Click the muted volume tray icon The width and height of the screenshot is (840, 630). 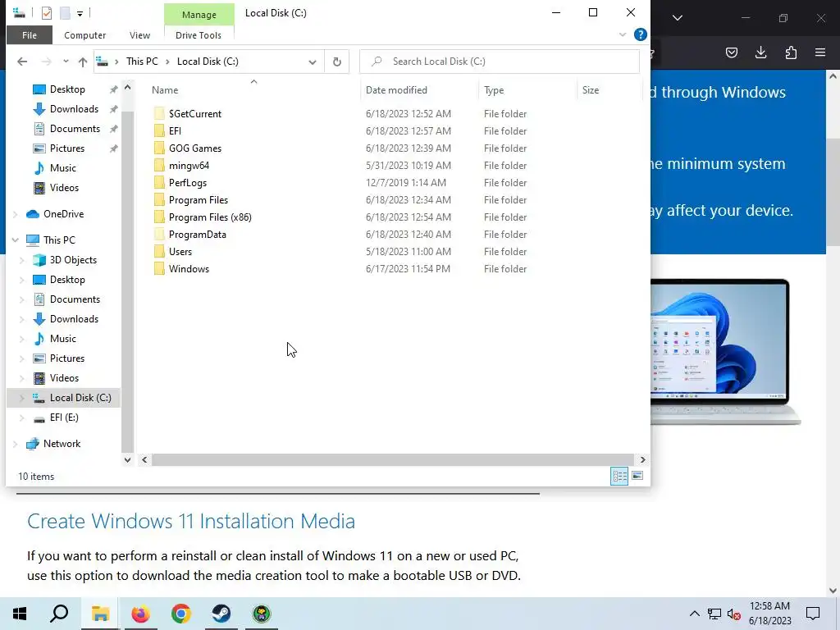734,614
